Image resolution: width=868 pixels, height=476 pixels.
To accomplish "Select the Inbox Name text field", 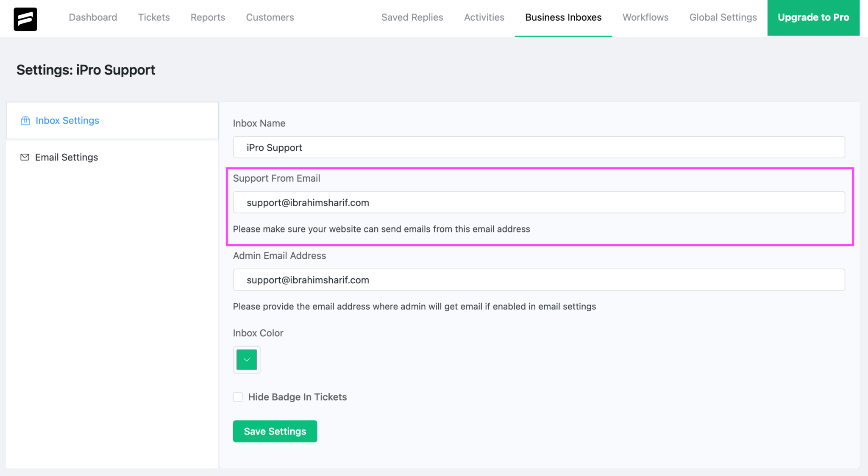I will (538, 147).
